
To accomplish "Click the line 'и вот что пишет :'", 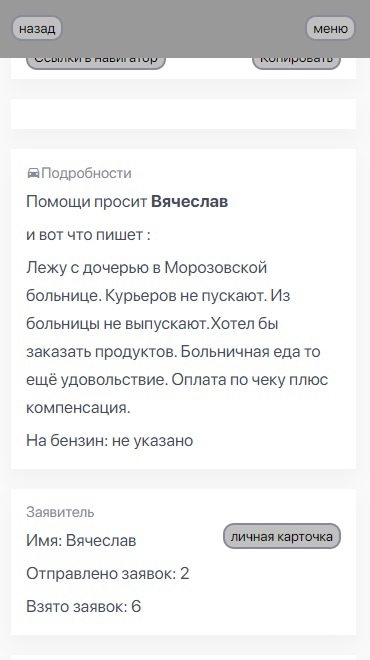I will tap(88, 234).
